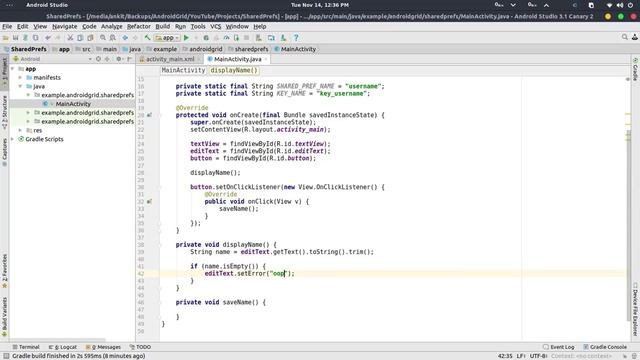Click the Hide icon in Project panel header
The width and height of the screenshot is (640, 360).
coord(129,59)
